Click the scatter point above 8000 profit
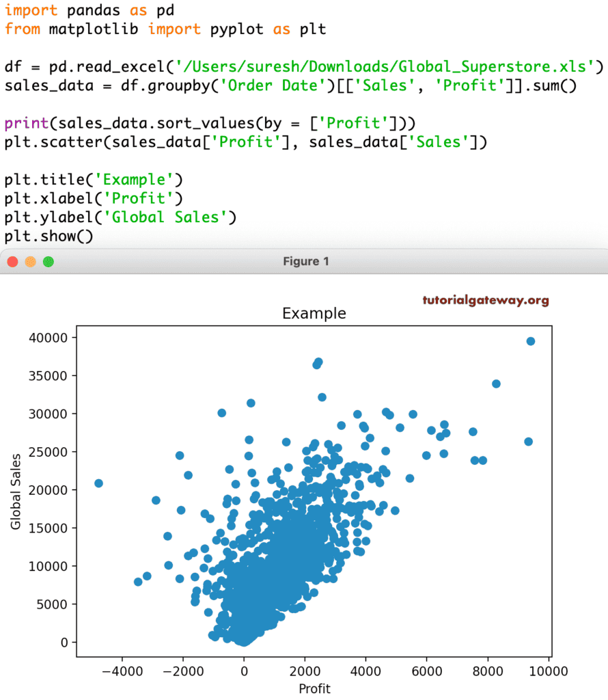Screen dimensions: 608x700 (x=496, y=384)
